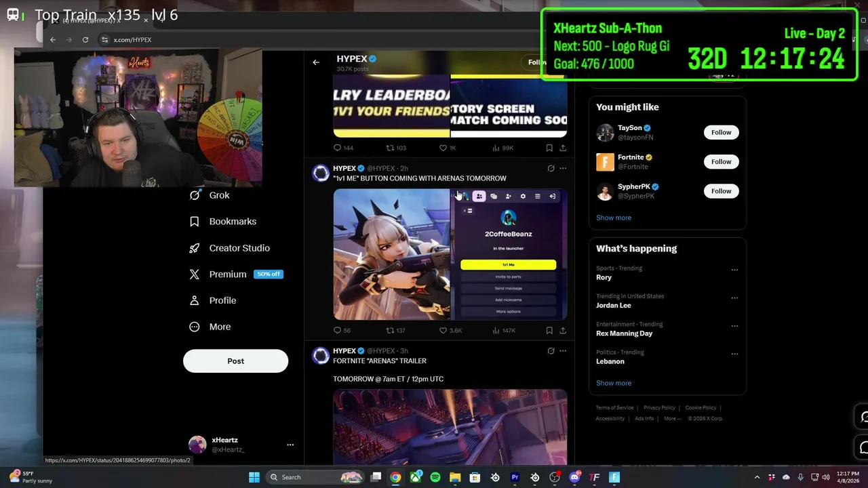This screenshot has height=488, width=868.
Task: Open options dots for the Rory trend
Action: coord(734,270)
